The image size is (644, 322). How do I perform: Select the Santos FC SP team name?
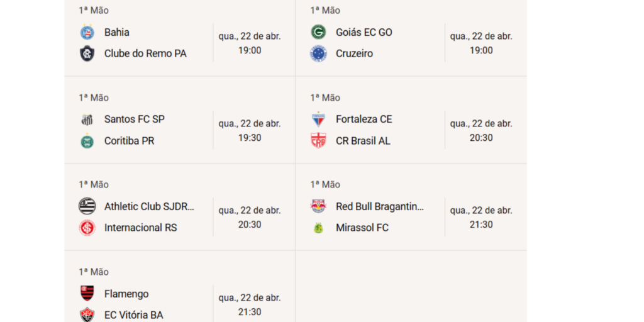[135, 119]
